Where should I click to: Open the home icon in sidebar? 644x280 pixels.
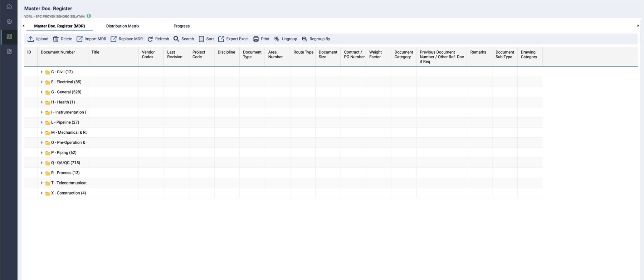point(9,7)
